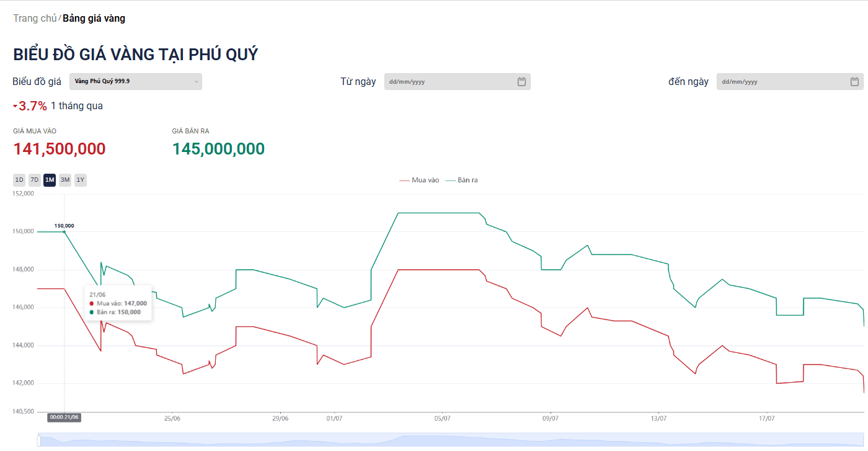Screen dimensions: 868x451
Task: Click the 00:00 21/06 axis marker label
Action: tap(64, 418)
